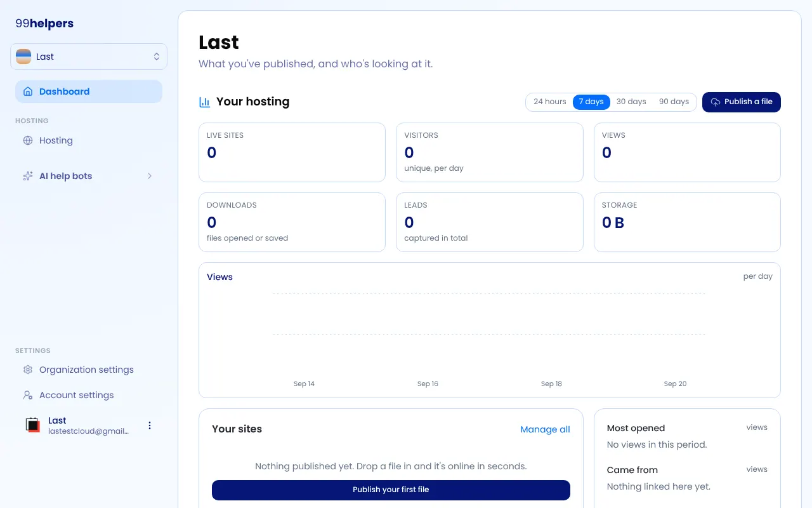Screen dimensions: 812x508
Task: Open the three-dot menu next to Last account
Action: point(150,425)
